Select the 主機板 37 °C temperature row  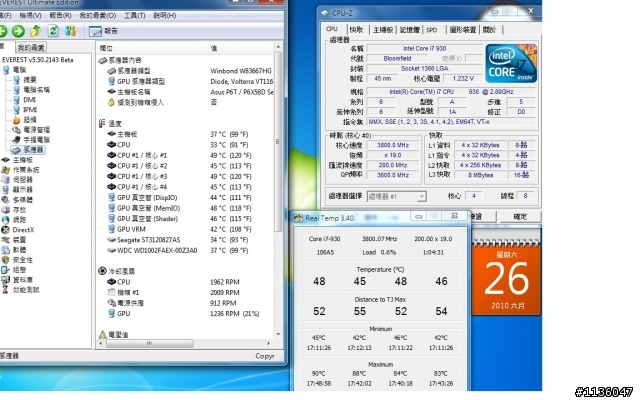click(185, 134)
